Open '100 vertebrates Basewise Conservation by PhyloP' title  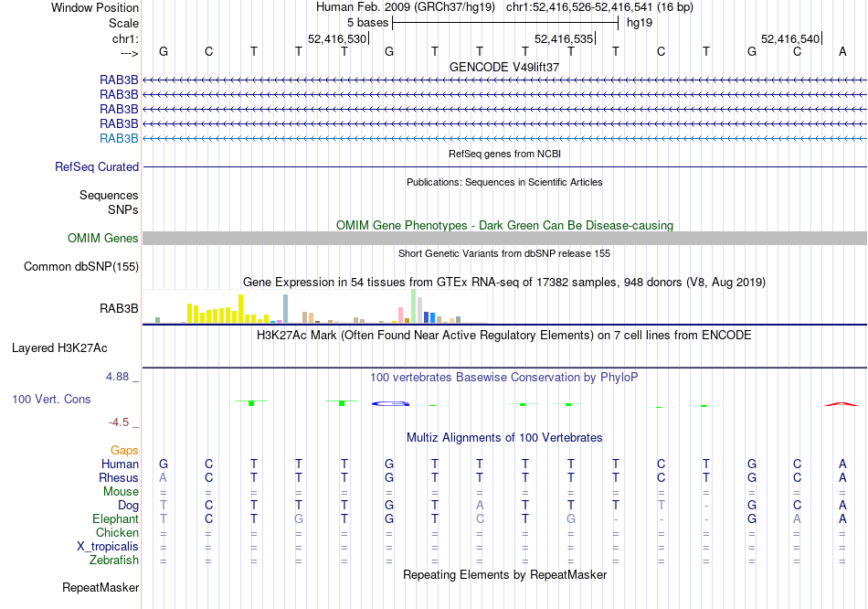(x=504, y=378)
